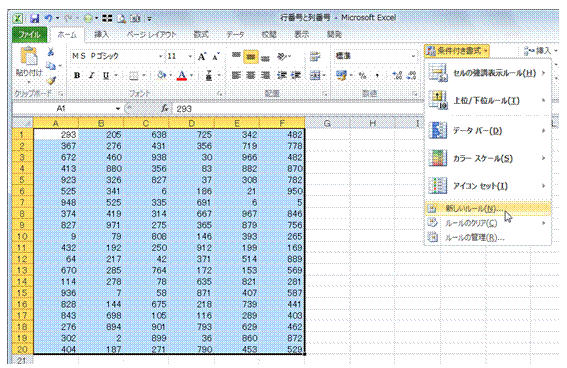Switch to the ページ レイアウト tab
This screenshot has height=368, width=567.
tap(152, 35)
